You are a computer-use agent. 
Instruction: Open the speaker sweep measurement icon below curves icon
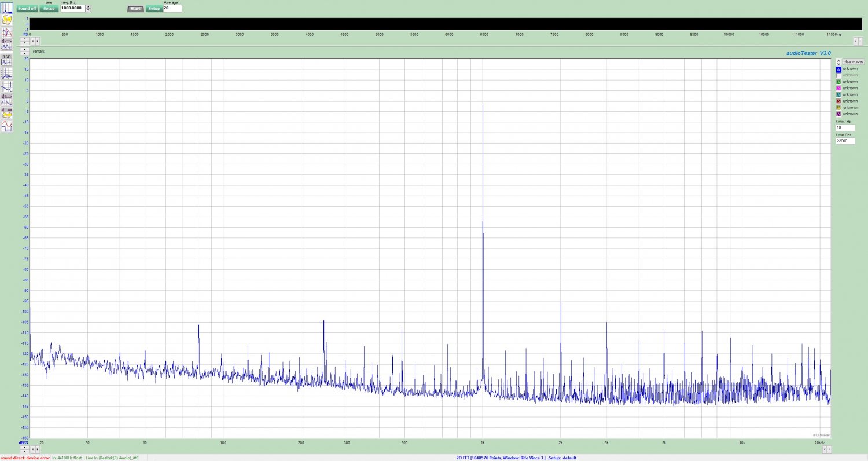point(7,44)
